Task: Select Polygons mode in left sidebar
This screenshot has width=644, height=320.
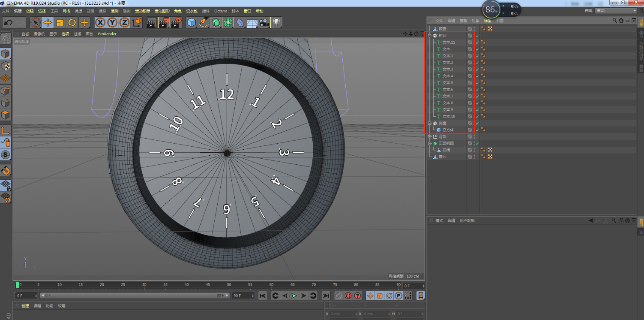Action: click(6, 115)
